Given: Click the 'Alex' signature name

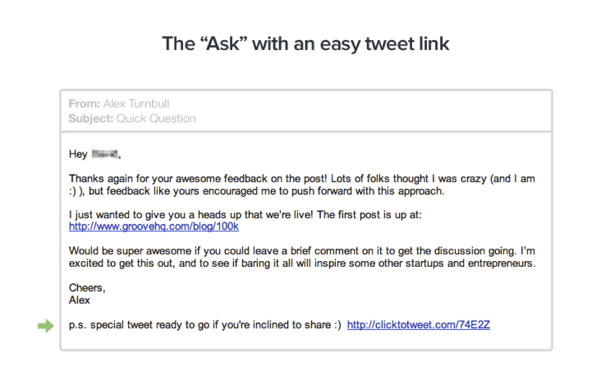Looking at the screenshot, I should point(79,300).
